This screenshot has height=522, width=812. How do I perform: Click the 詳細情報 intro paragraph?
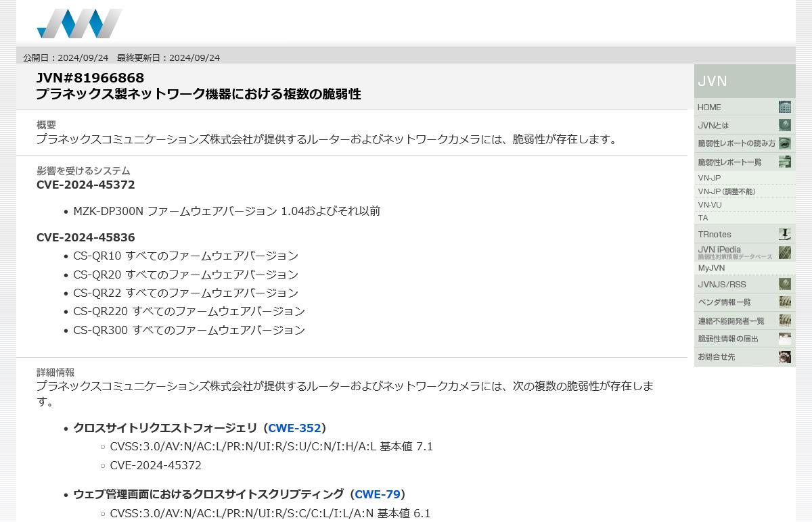(345, 394)
